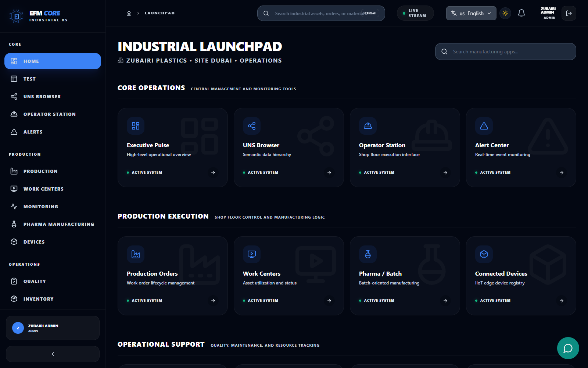Click the EFM Core logo icon
588x368 pixels.
[x=15, y=15]
